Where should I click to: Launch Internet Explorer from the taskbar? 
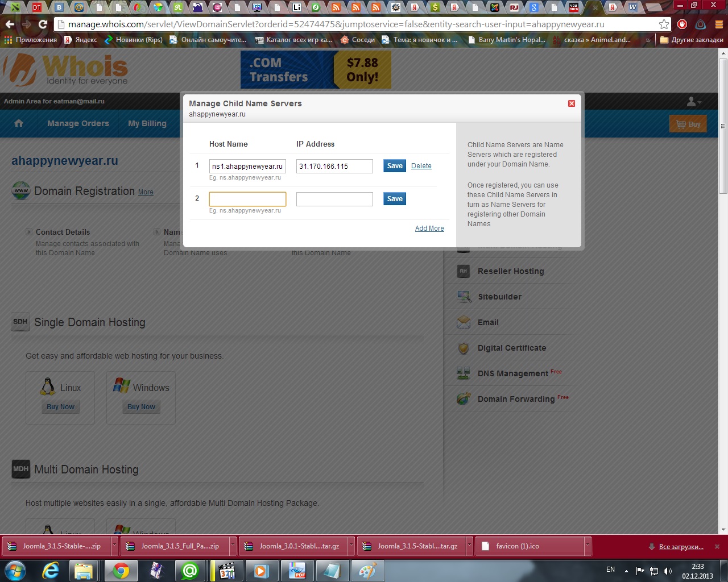[x=51, y=570]
